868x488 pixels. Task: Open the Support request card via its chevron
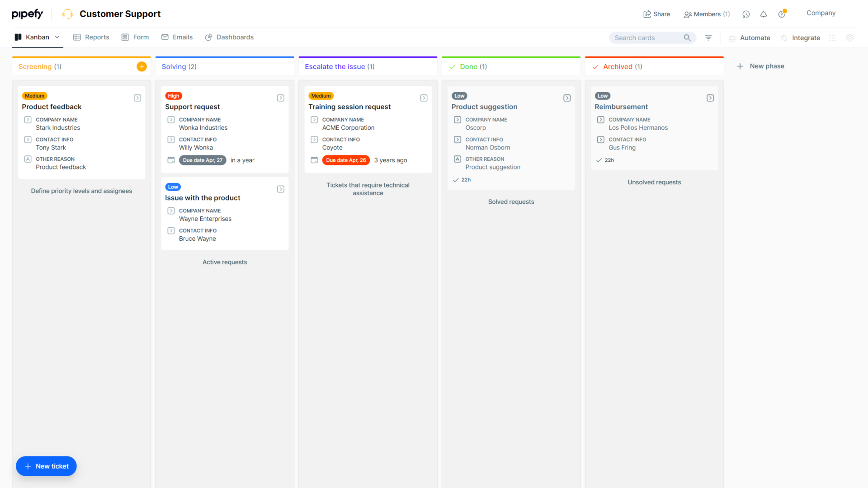(280, 98)
